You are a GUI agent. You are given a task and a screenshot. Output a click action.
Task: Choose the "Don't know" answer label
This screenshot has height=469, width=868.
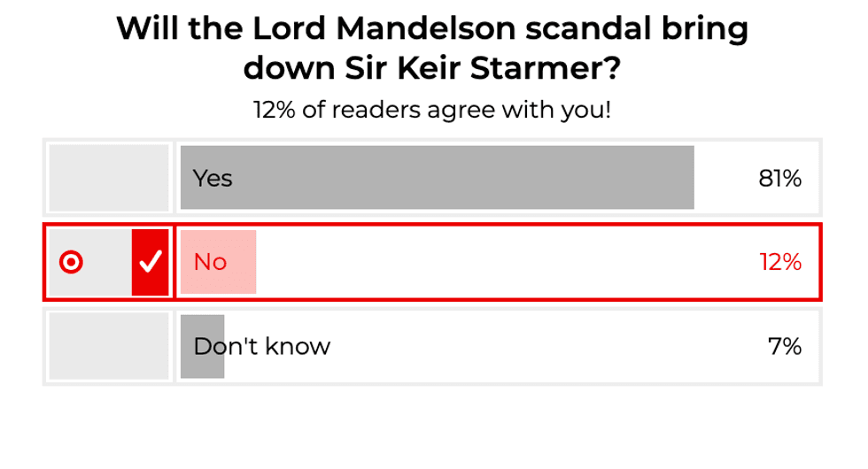(262, 346)
